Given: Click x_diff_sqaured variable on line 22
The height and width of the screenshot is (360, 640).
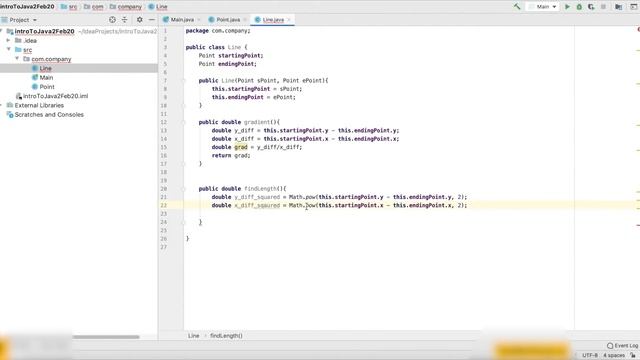Looking at the screenshot, I should click(x=257, y=205).
